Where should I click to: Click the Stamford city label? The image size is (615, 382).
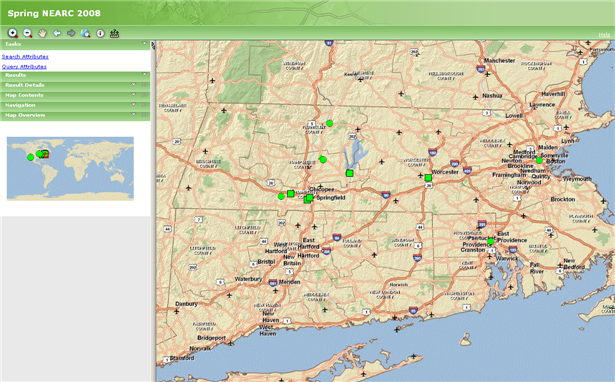[182, 358]
